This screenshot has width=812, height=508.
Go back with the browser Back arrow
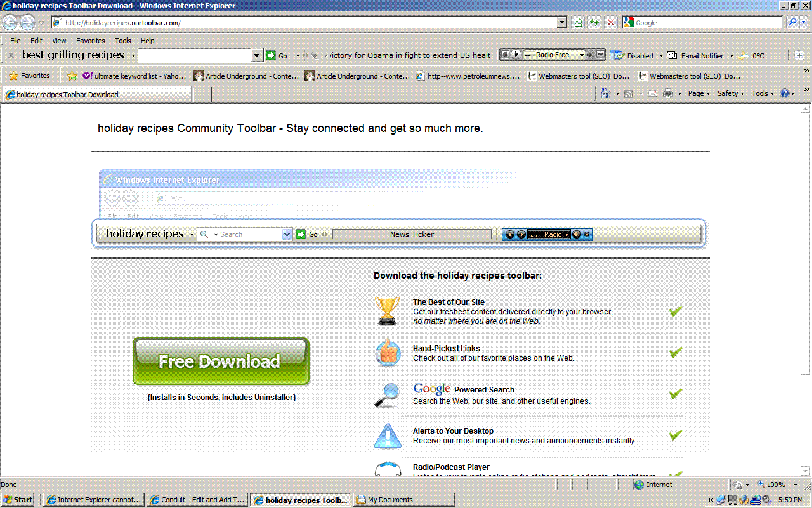pyautogui.click(x=10, y=23)
